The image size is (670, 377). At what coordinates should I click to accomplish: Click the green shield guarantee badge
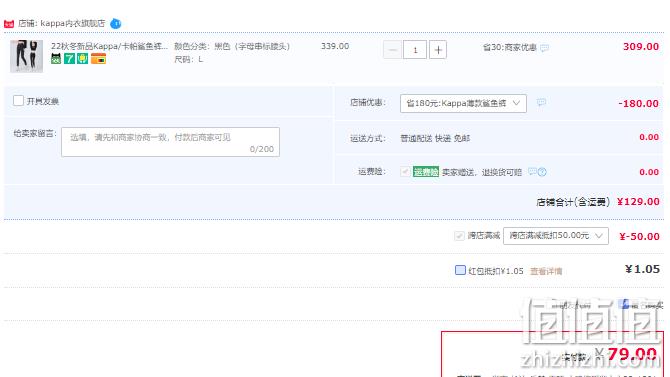click(82, 59)
